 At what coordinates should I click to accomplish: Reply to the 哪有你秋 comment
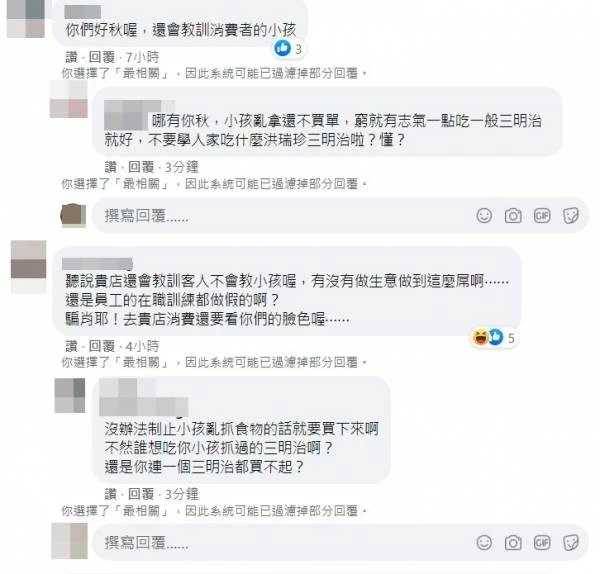pos(141,167)
